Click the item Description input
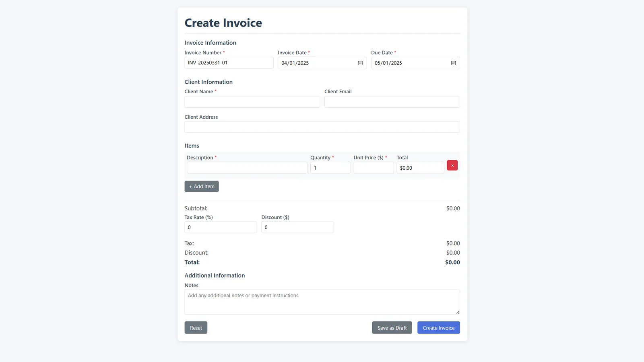This screenshot has width=644, height=362. [x=247, y=168]
